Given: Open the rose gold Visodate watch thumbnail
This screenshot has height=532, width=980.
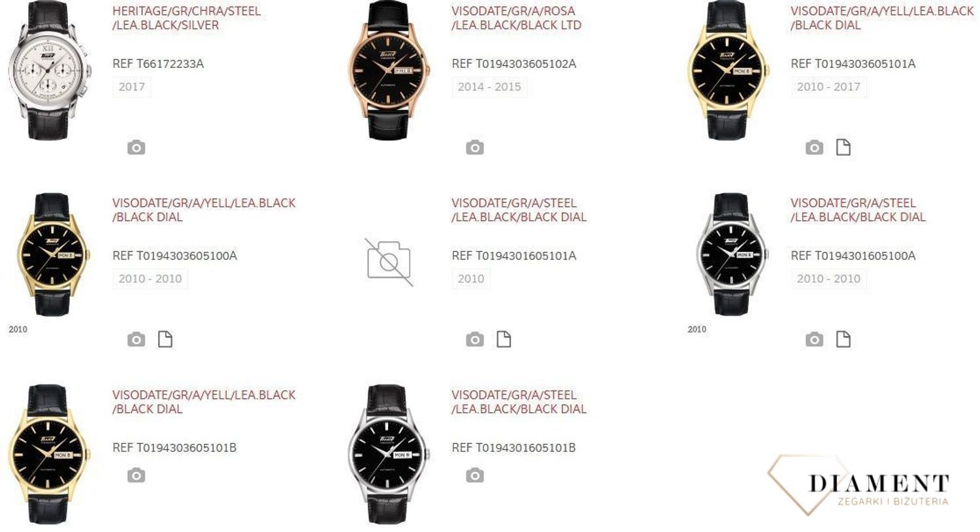Looking at the screenshot, I should [388, 70].
